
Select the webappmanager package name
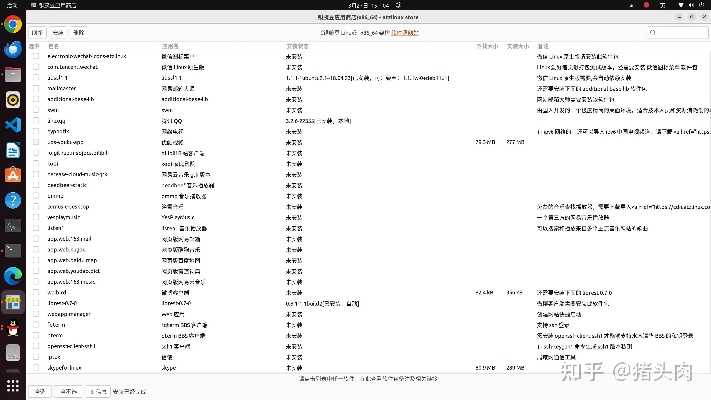(69, 314)
